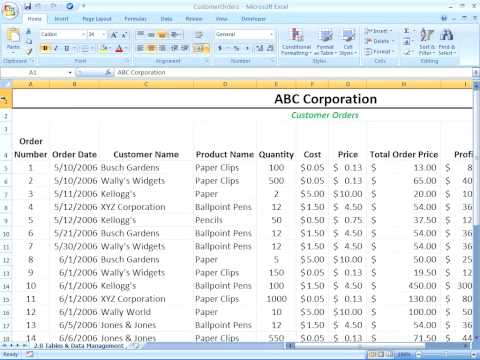Toggle Wrap Text

[199, 34]
